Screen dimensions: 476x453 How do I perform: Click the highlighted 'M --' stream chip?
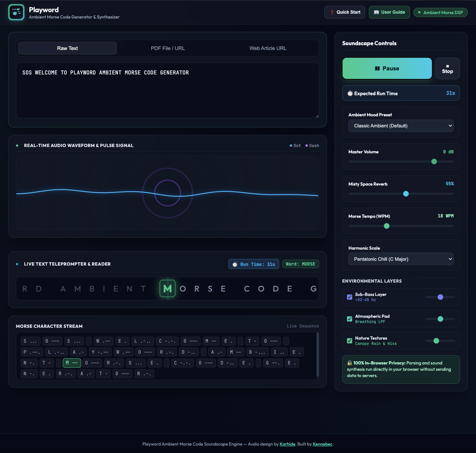[x=72, y=363]
